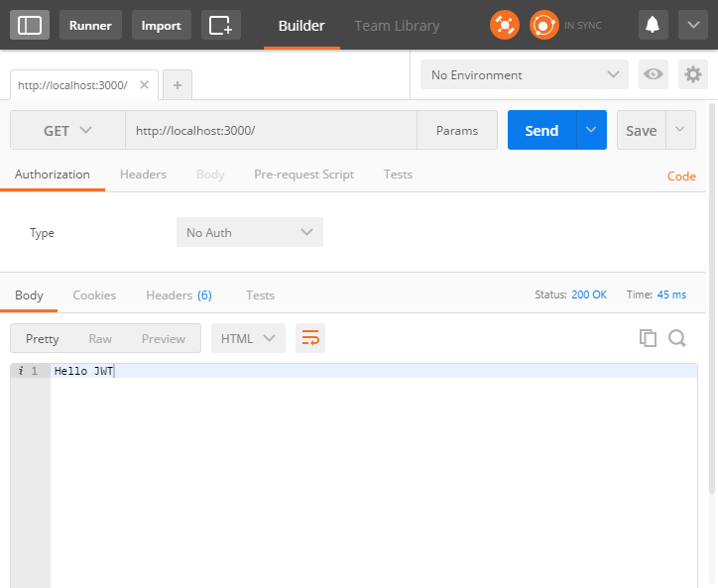Screen dimensions: 718x588
Task: Open the notifications bell
Action: tap(653, 25)
